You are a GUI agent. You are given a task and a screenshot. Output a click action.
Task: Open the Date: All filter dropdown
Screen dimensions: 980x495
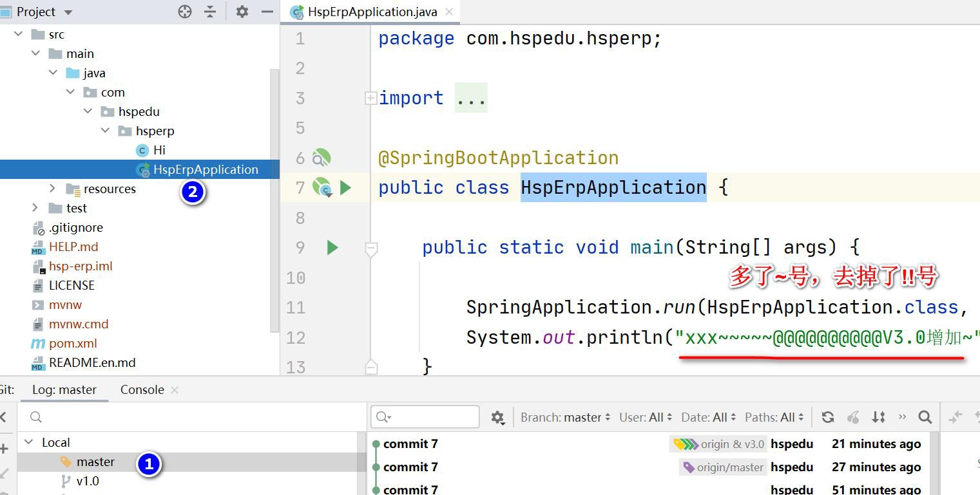click(x=708, y=417)
